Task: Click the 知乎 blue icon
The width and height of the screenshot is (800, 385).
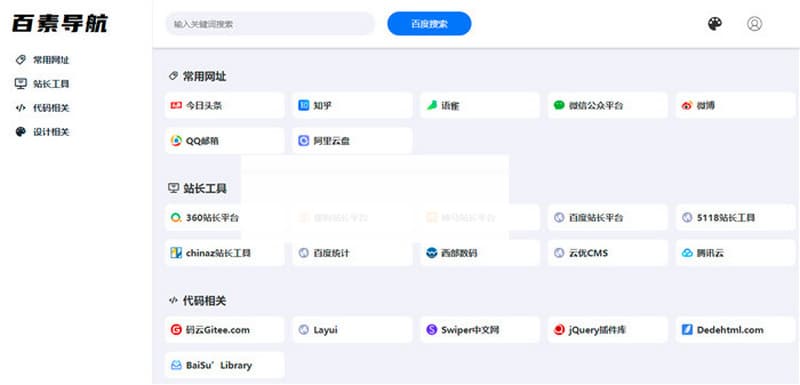Action: (x=304, y=106)
